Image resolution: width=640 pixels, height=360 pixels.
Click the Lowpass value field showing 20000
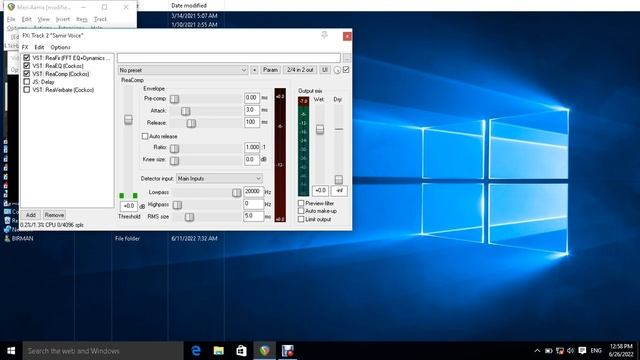253,191
